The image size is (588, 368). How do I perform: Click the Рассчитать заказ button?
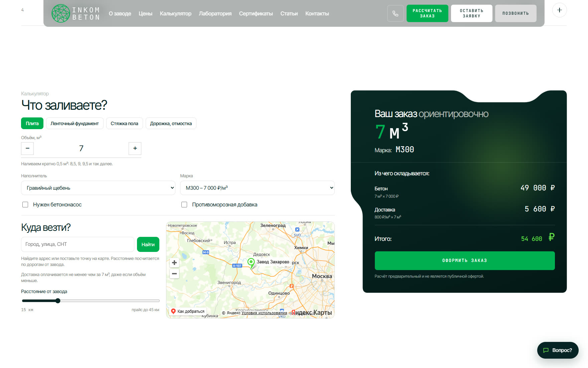(x=427, y=13)
